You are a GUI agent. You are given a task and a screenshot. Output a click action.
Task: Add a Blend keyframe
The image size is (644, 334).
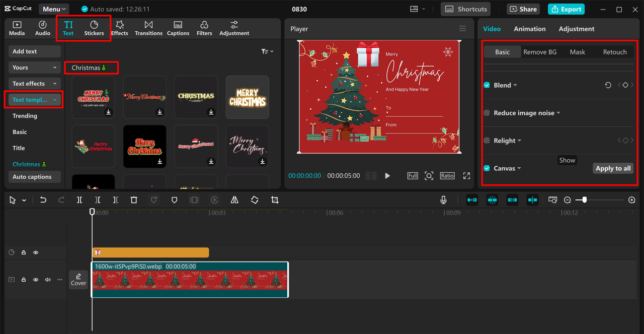coord(625,85)
